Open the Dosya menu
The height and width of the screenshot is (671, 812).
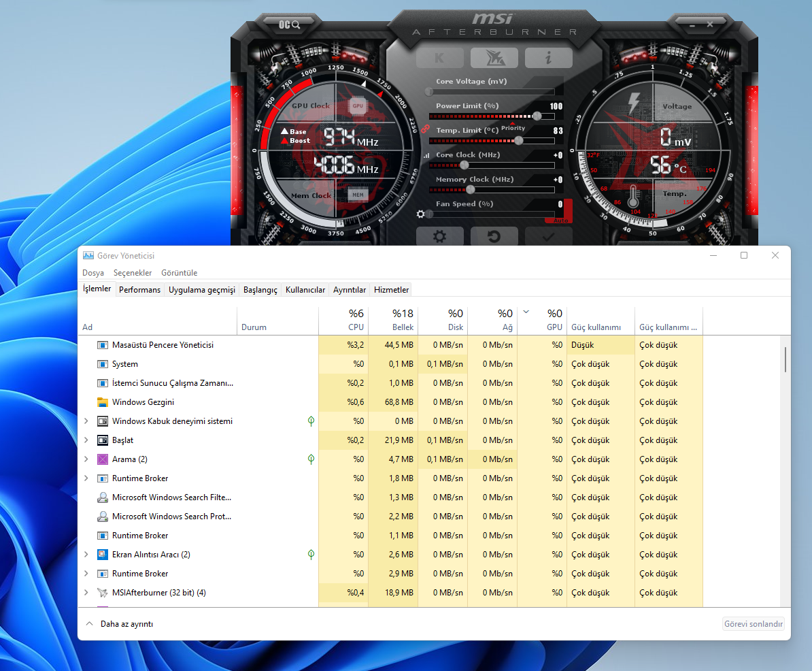pos(93,273)
